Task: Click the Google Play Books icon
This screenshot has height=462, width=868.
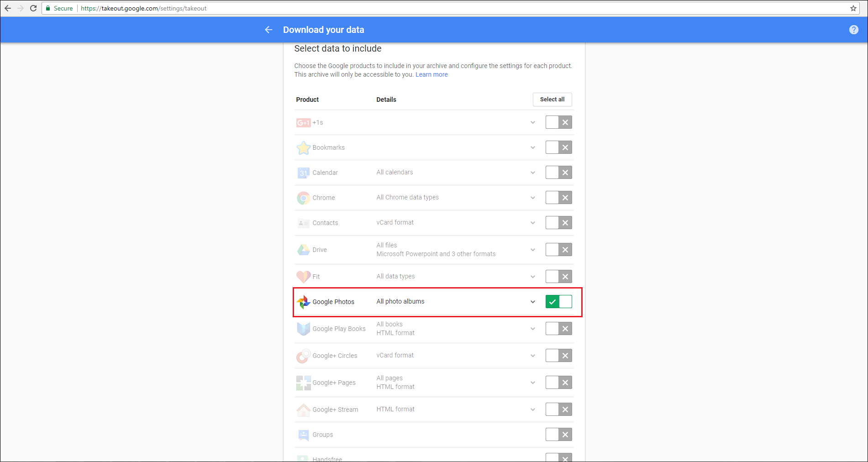Action: pos(303,329)
